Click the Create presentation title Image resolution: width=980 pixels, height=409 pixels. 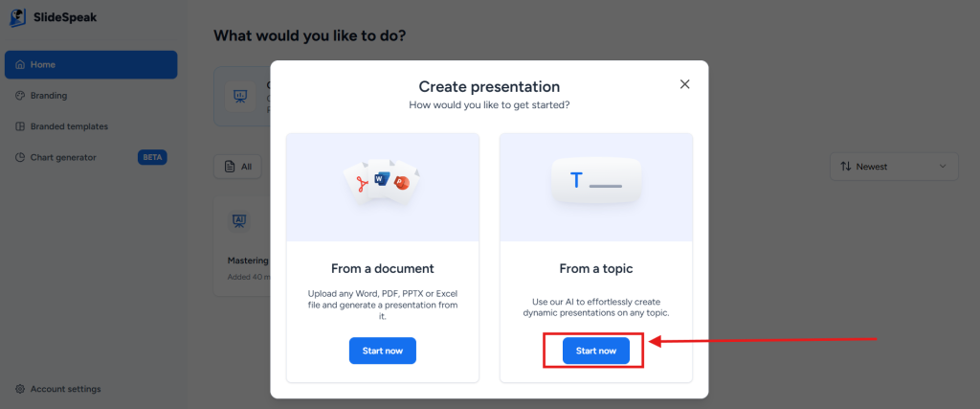click(489, 87)
